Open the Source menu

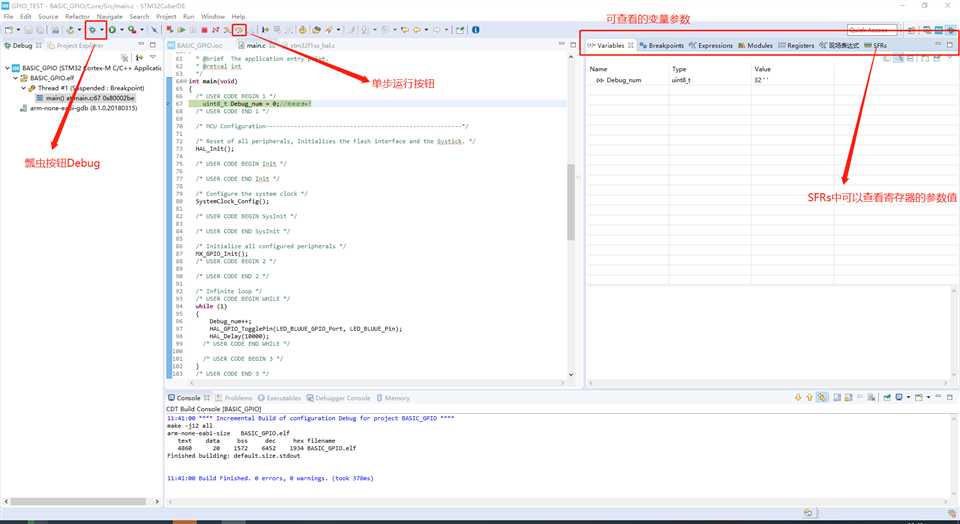[x=48, y=17]
